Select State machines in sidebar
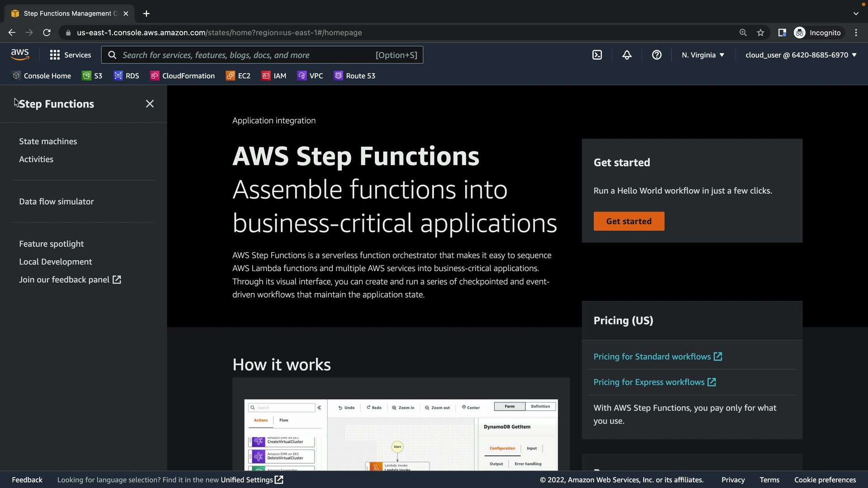Image resolution: width=868 pixels, height=488 pixels. (x=48, y=141)
